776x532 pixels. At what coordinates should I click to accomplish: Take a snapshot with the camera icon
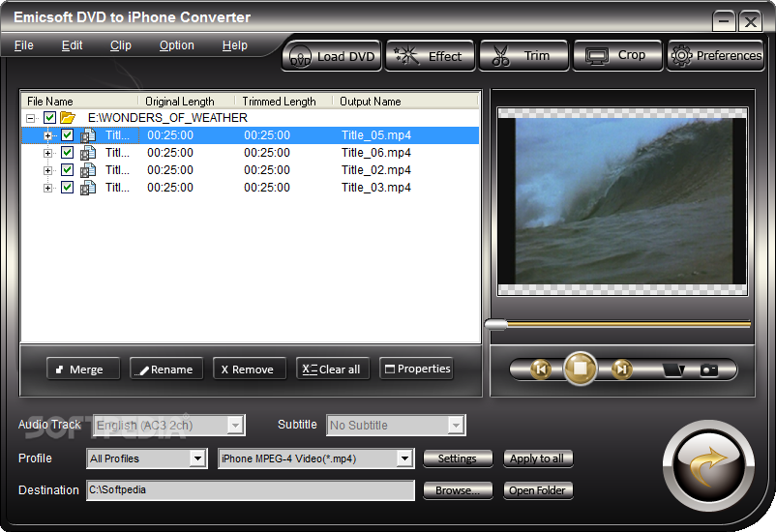click(x=708, y=369)
